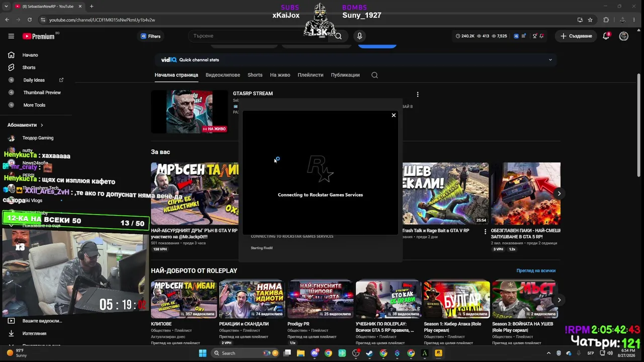Open Начало in the sidebar
Viewport: 644px width, 362px height.
(x=30, y=55)
